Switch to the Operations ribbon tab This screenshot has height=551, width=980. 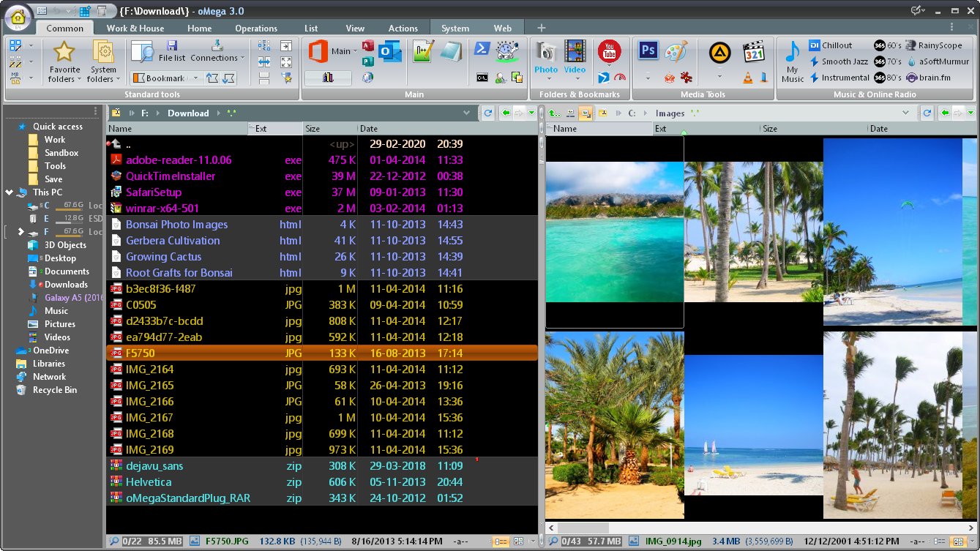coord(256,29)
